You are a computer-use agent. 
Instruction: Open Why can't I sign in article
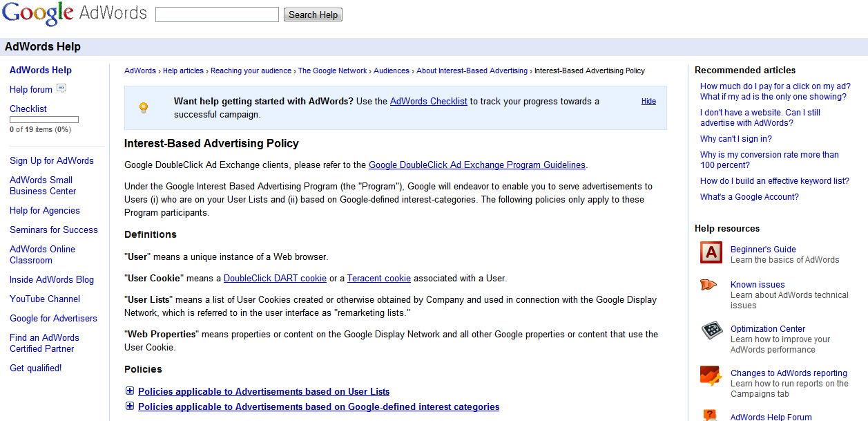coord(736,139)
